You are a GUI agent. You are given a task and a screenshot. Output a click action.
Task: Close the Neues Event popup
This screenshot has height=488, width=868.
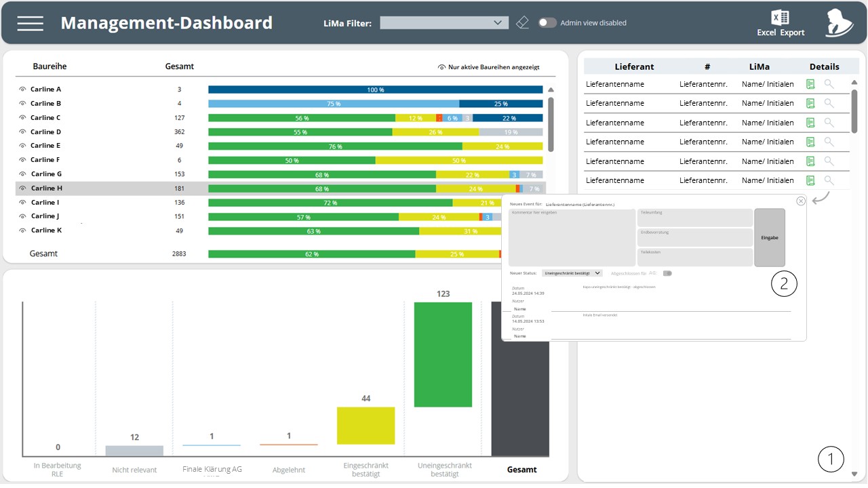pyautogui.click(x=801, y=201)
